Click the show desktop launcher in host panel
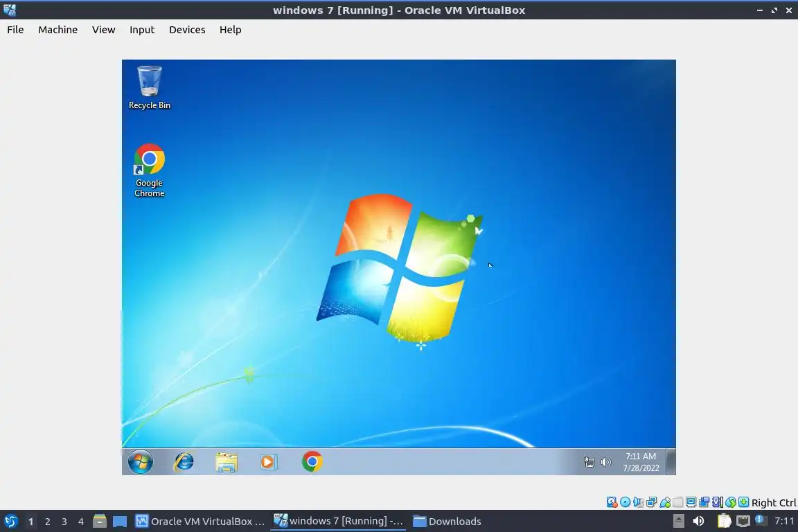 click(x=120, y=522)
